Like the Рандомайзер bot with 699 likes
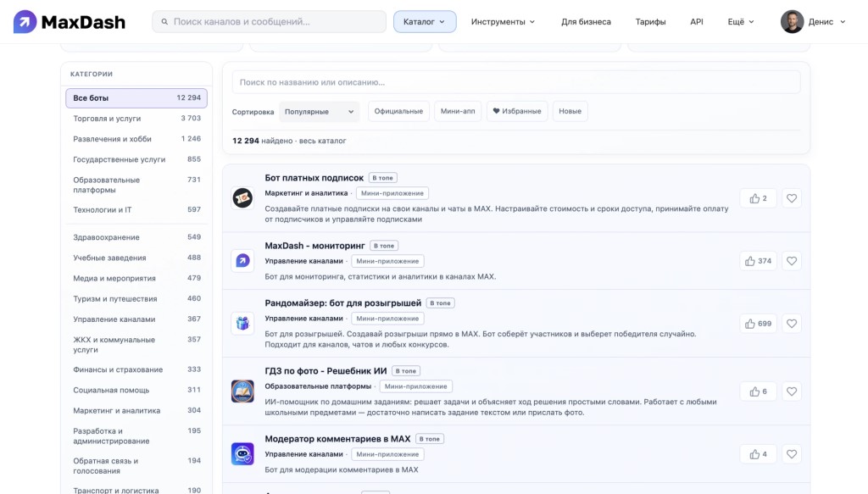868x494 pixels. click(759, 324)
